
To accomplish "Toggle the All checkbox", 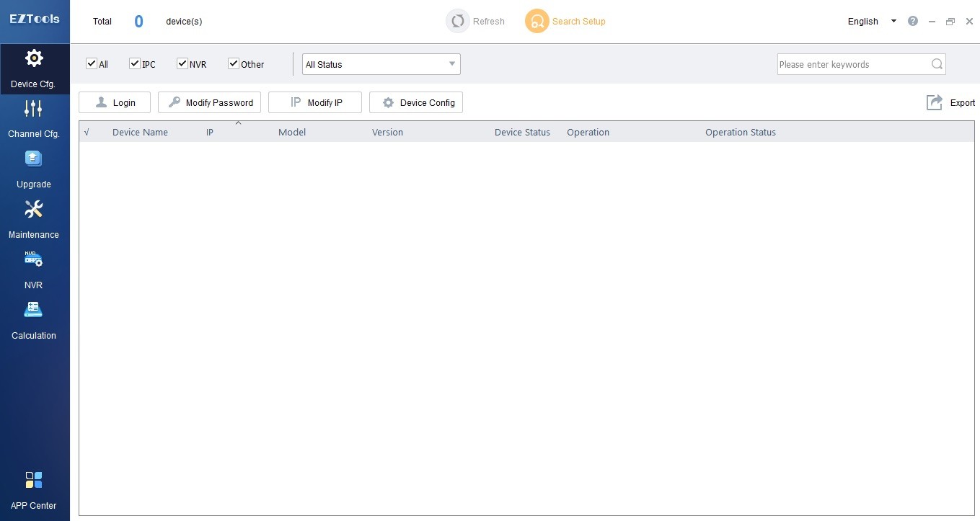I will point(92,63).
